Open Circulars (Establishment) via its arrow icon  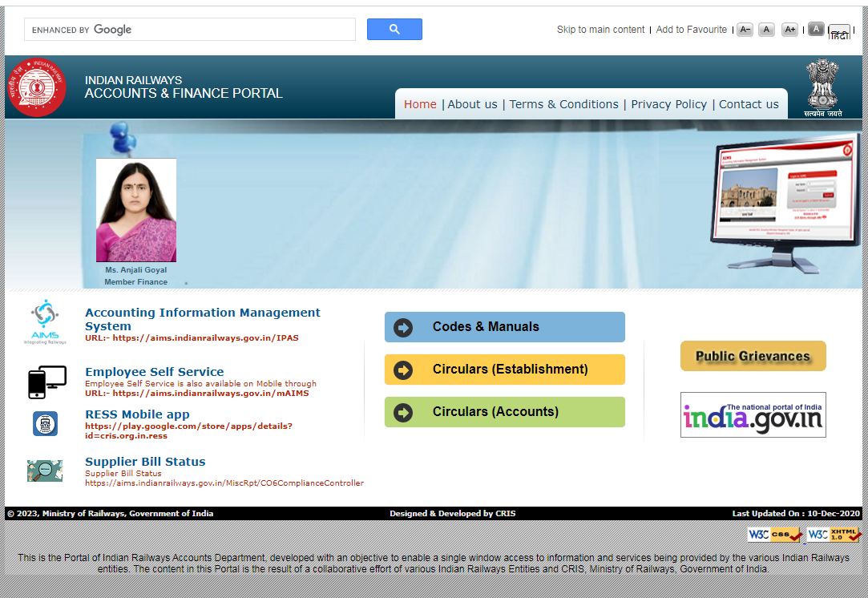[x=402, y=369]
